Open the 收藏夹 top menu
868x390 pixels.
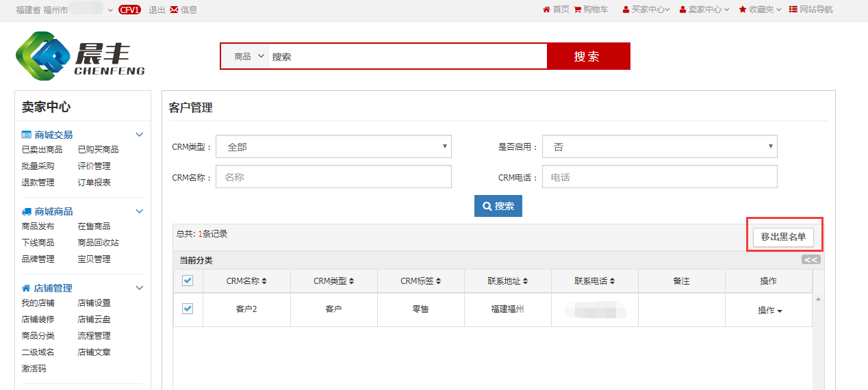coord(761,10)
